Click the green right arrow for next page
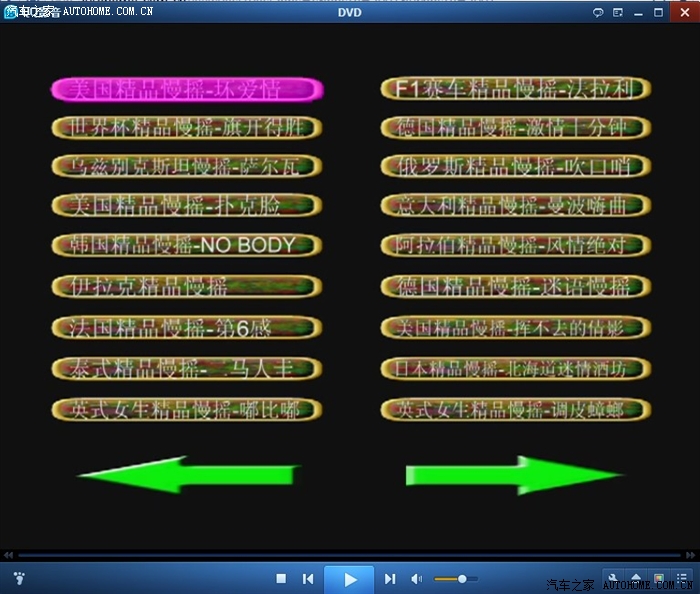The image size is (700, 594). 514,474
